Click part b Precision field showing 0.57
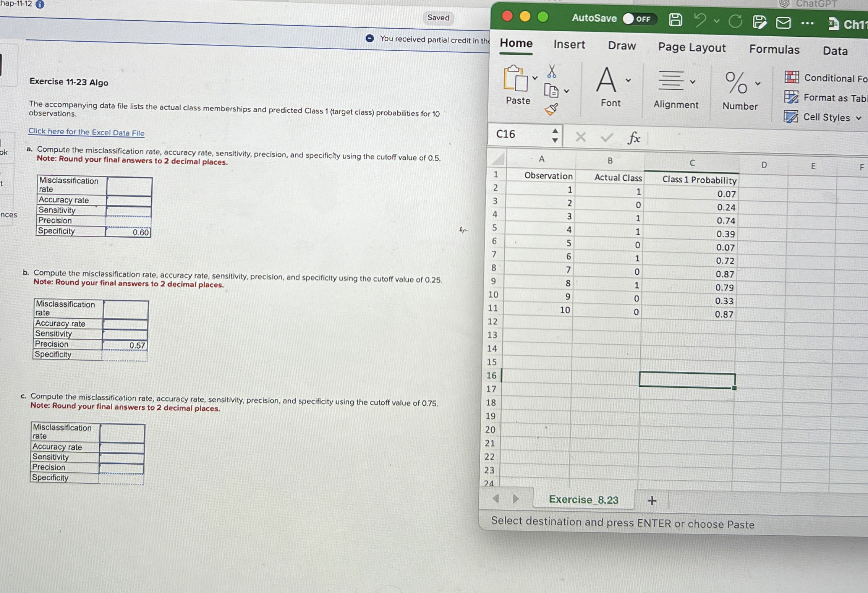The width and height of the screenshot is (868, 593). click(125, 345)
